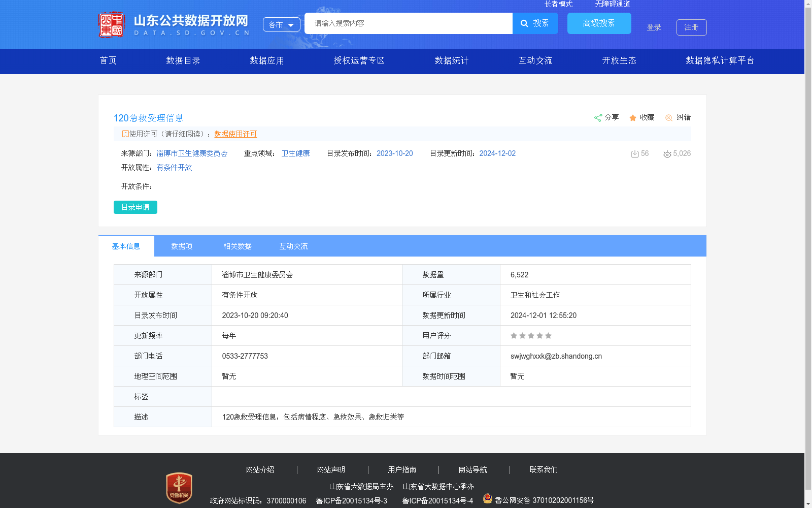This screenshot has height=508, width=812.
Task: Click publish date 2023-10-20 near the title
Action: 395,153
